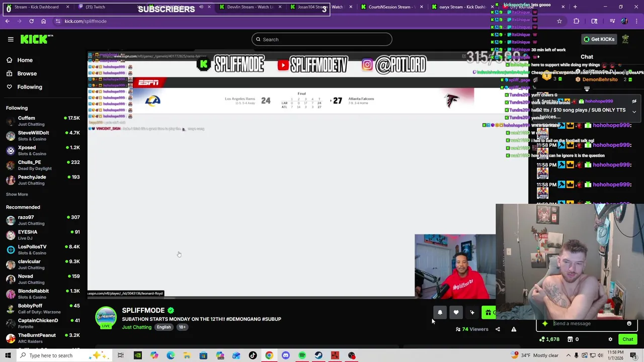Image resolution: width=644 pixels, height=362 pixels.
Task: Click the Send a message chat field
Action: [587, 324]
